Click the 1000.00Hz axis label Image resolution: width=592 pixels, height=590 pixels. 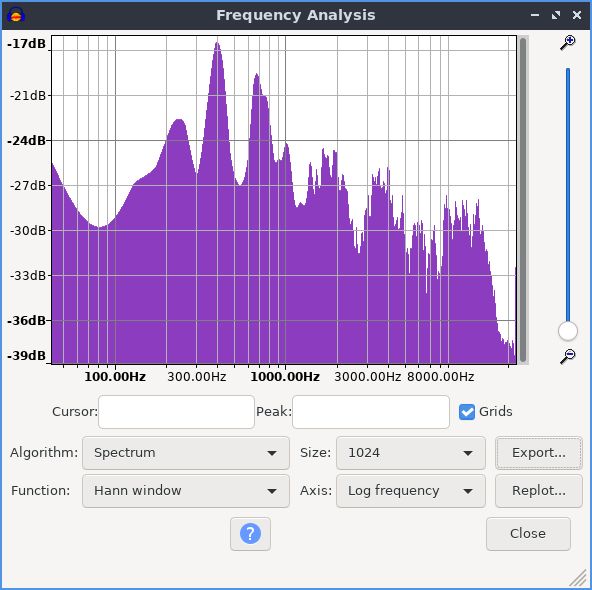(285, 377)
